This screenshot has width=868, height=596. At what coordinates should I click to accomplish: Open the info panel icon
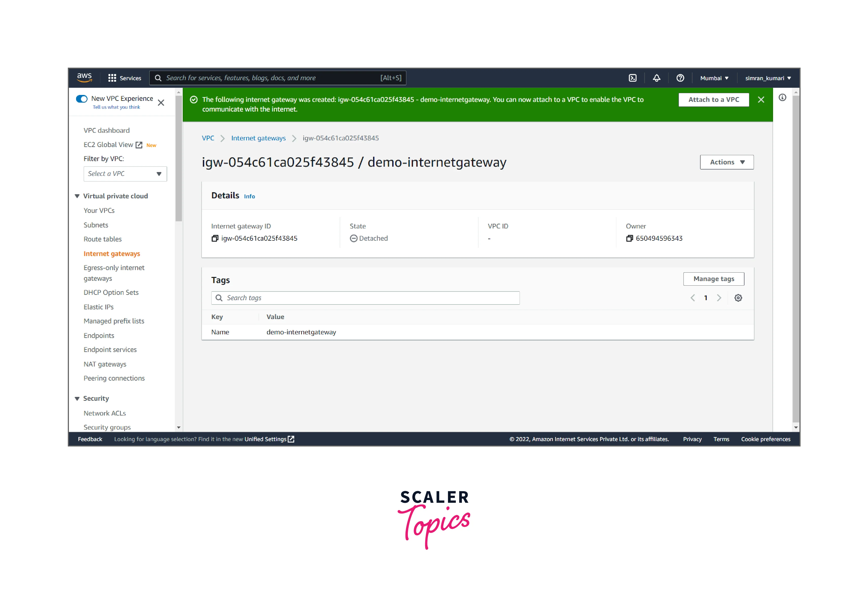(782, 98)
